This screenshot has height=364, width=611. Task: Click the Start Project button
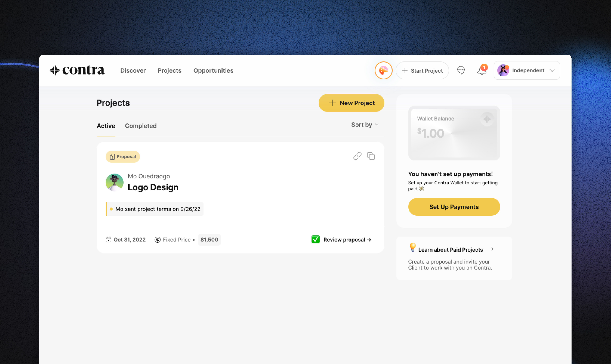pyautogui.click(x=422, y=71)
